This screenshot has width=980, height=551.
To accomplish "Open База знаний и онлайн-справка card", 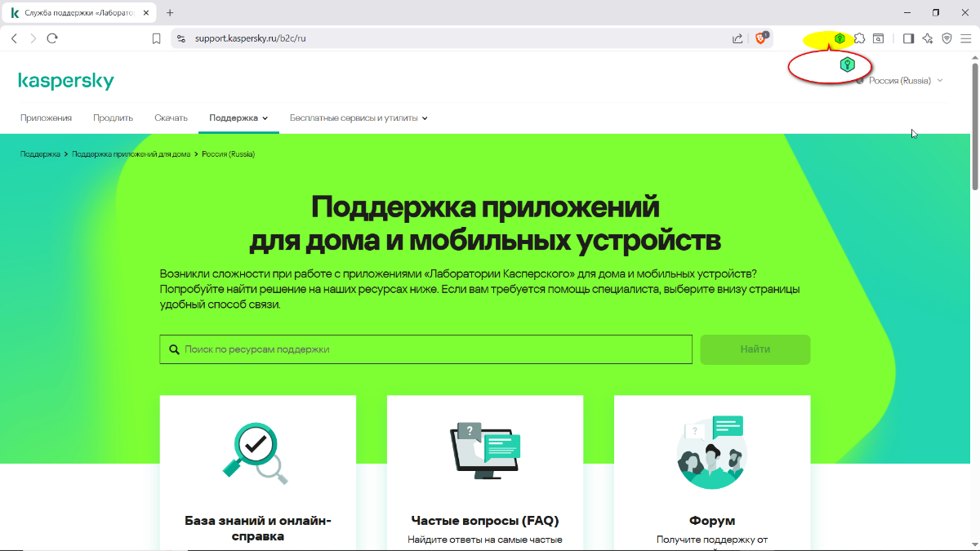I will [258, 529].
